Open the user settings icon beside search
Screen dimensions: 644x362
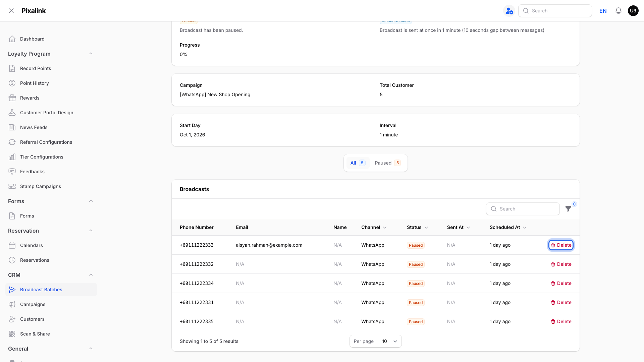[509, 11]
